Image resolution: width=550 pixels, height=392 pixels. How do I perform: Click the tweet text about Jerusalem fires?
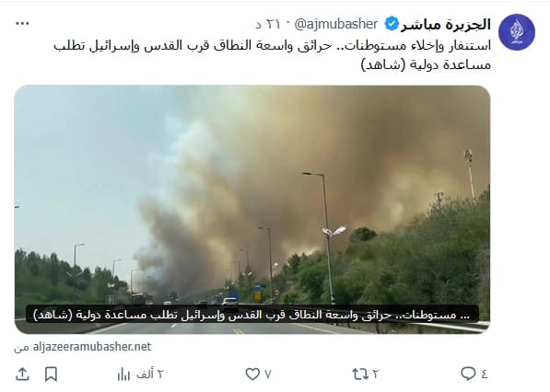272,55
